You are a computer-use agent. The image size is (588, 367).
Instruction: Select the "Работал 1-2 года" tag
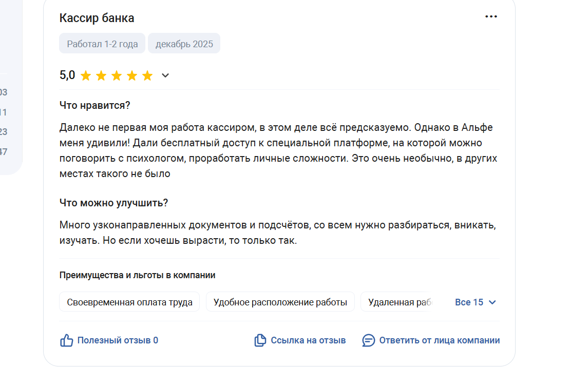click(102, 44)
